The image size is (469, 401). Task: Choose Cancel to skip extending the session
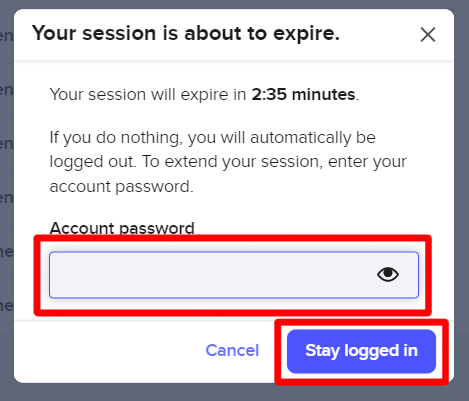[x=232, y=350]
